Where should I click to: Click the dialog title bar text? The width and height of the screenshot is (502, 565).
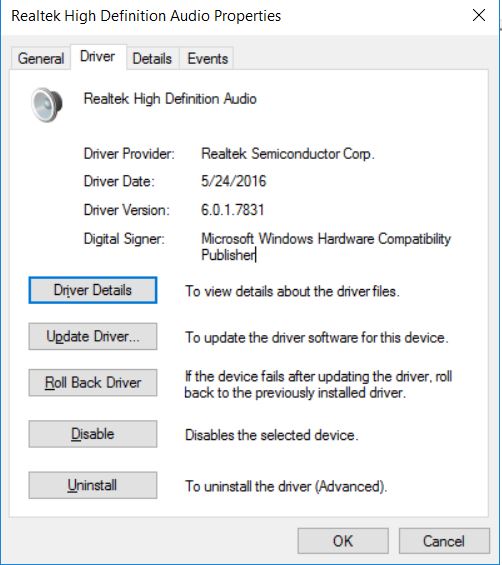(146, 16)
